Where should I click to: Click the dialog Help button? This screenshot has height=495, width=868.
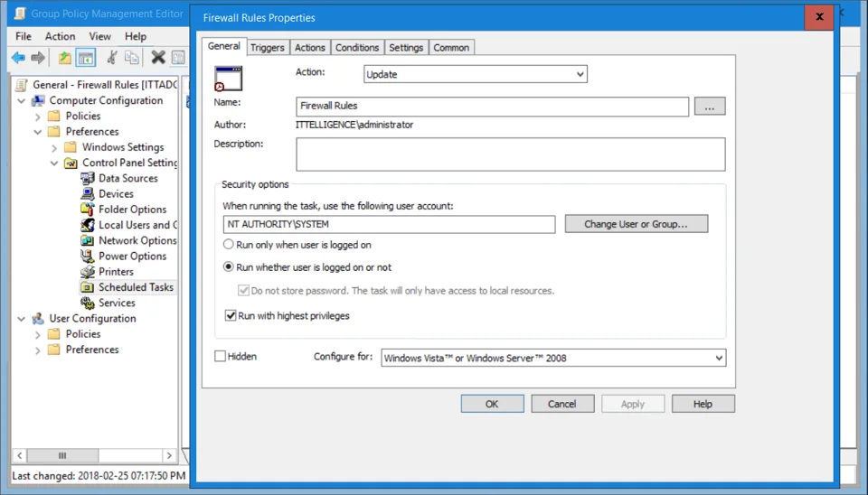coord(703,404)
